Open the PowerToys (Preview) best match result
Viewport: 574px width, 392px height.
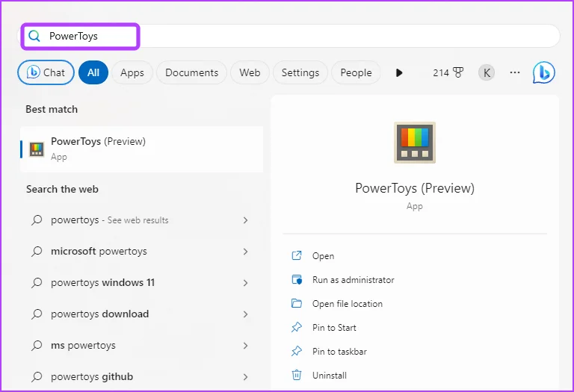click(142, 149)
